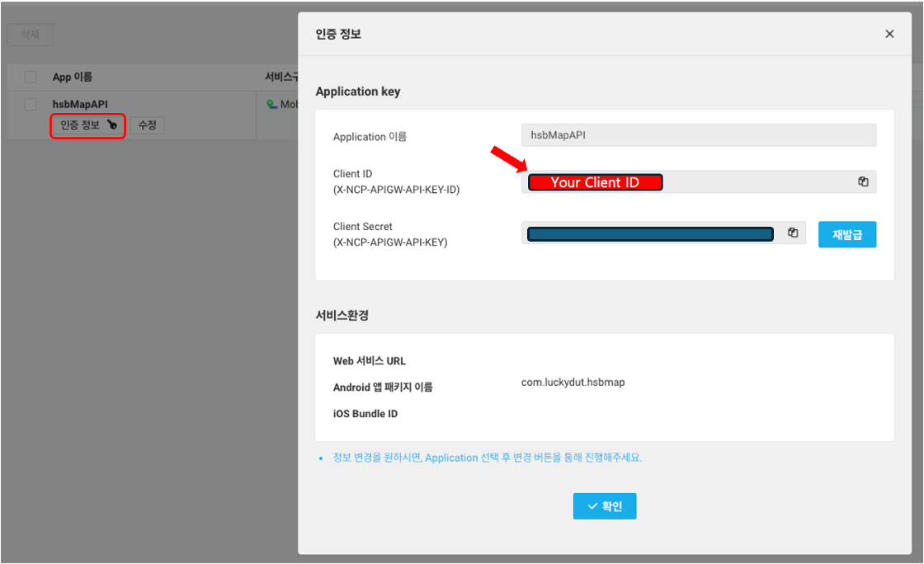Click the 정보 변경 notice text
Screen dimensions: 924x564
(488, 458)
